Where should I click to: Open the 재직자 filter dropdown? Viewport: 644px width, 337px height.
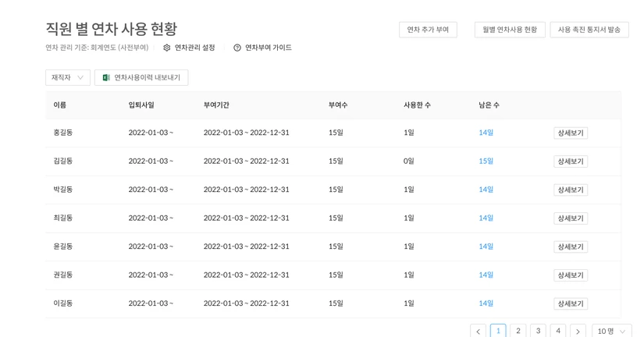tap(68, 77)
